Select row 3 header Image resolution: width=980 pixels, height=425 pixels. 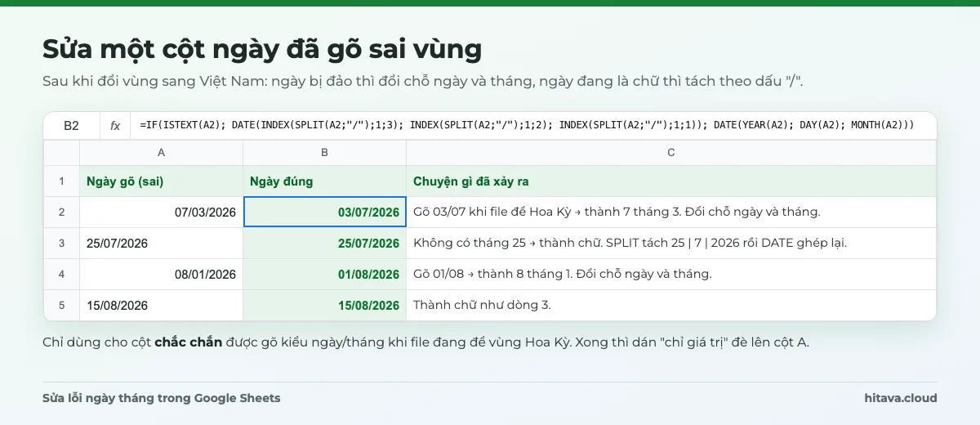(x=61, y=244)
